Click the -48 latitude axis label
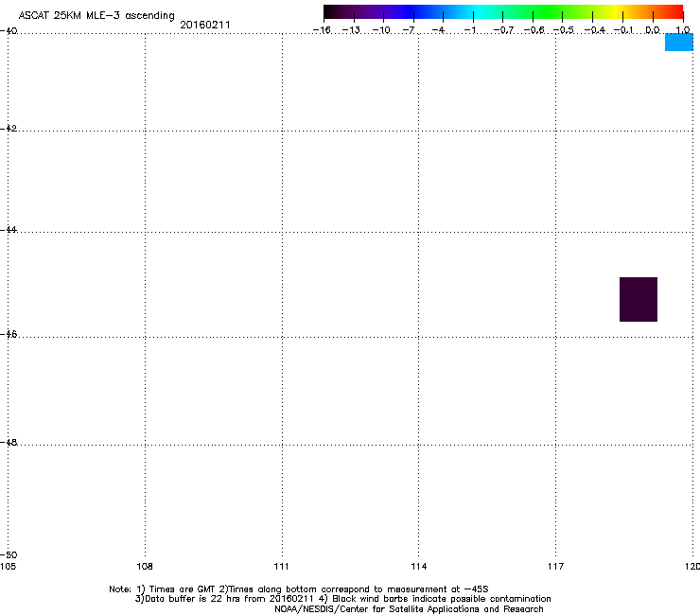Screen dimensions: 700x615 point(9,442)
